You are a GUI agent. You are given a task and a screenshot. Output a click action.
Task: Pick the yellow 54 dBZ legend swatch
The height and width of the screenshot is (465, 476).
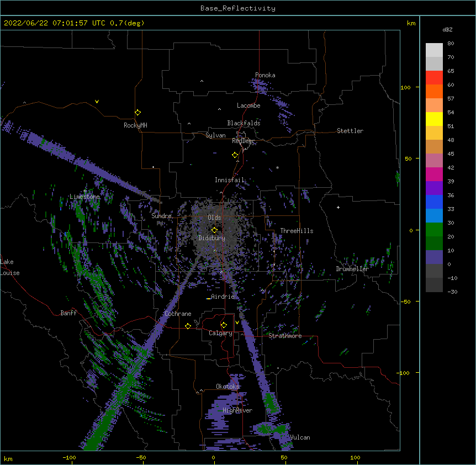pyautogui.click(x=434, y=119)
